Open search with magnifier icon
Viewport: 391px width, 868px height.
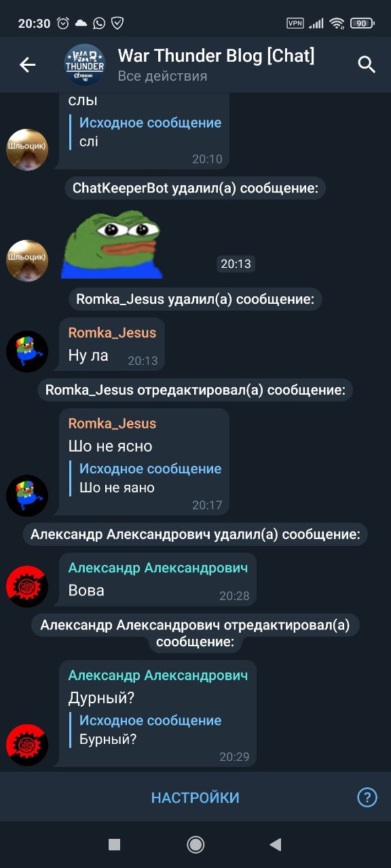[x=367, y=65]
